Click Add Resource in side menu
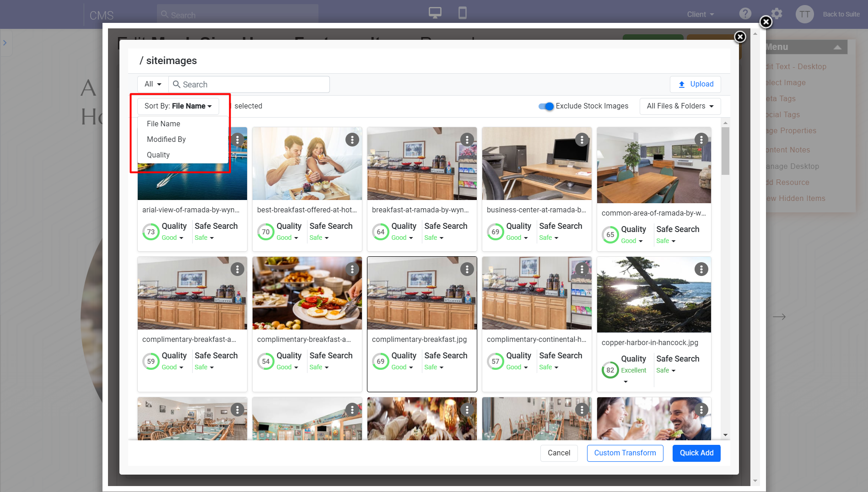Image resolution: width=868 pixels, height=492 pixels. [787, 182]
